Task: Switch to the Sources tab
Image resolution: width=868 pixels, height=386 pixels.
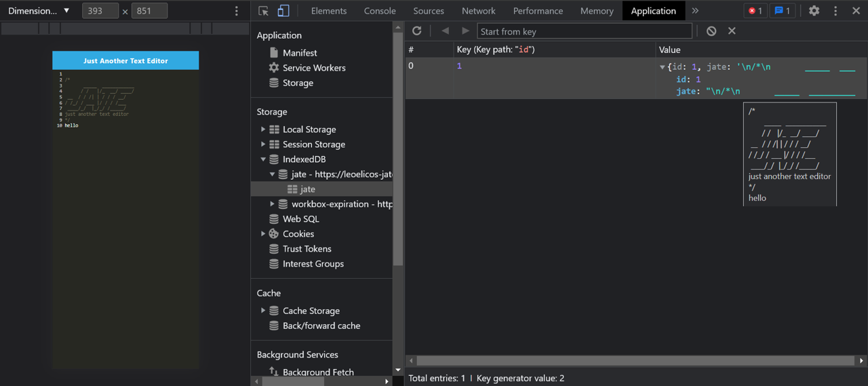Action: (429, 11)
